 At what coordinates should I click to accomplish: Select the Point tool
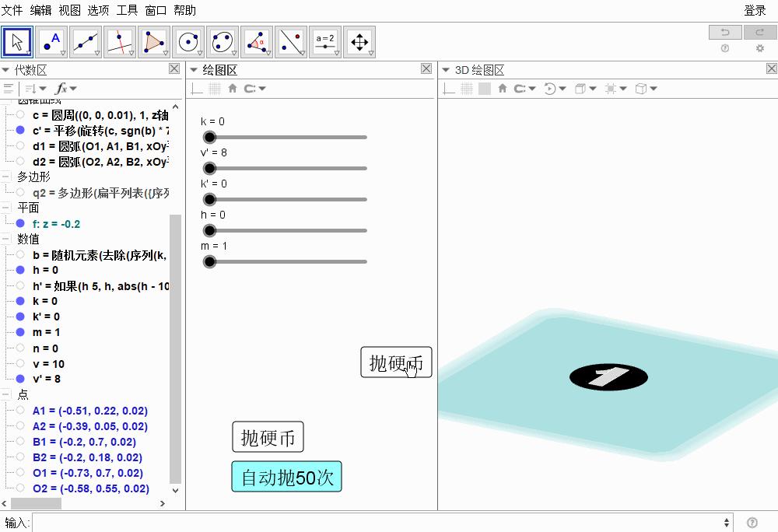click(x=51, y=42)
